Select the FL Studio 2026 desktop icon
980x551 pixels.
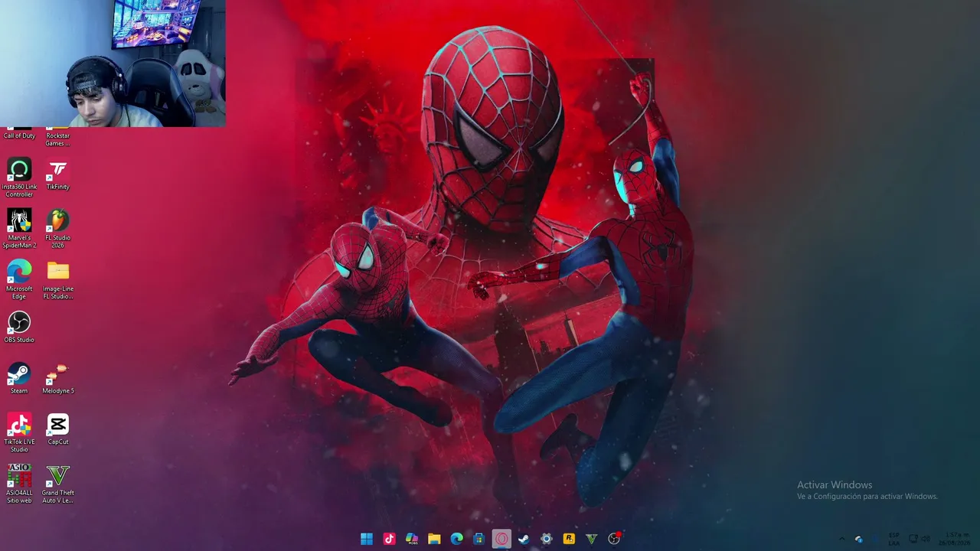(x=57, y=228)
